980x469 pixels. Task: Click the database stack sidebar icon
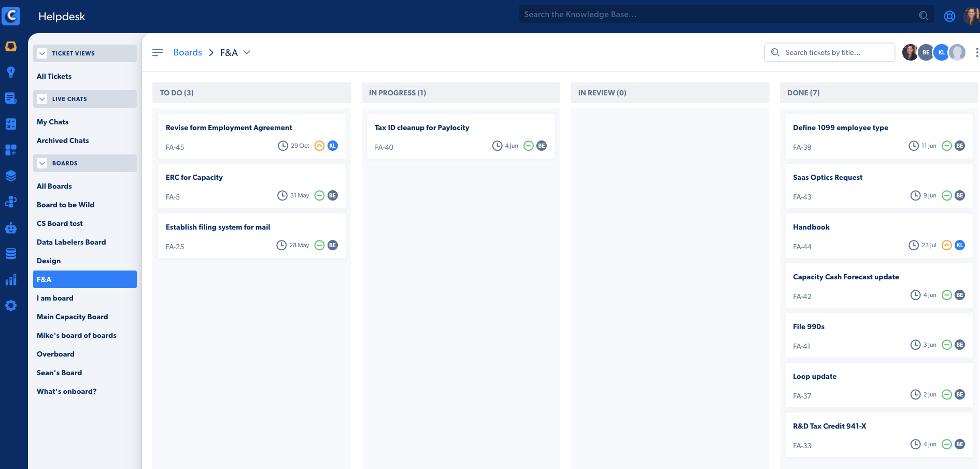click(11, 253)
